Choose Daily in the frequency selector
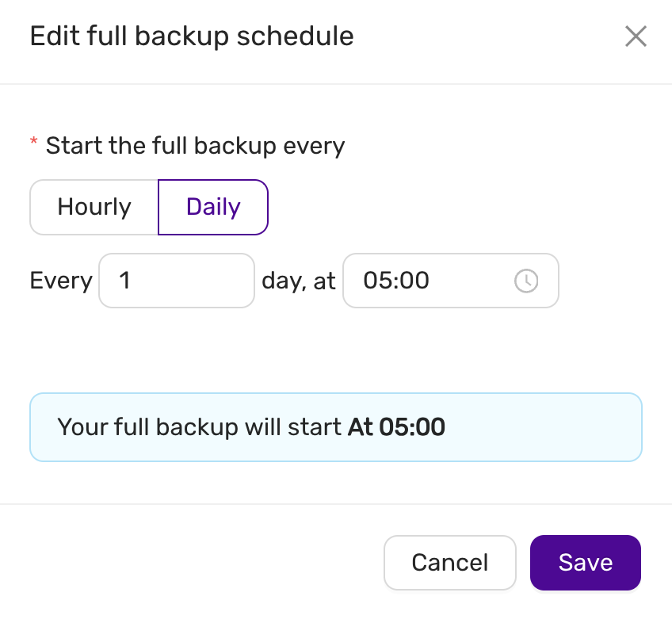Image resolution: width=672 pixels, height=623 pixels. pyautogui.click(x=212, y=207)
